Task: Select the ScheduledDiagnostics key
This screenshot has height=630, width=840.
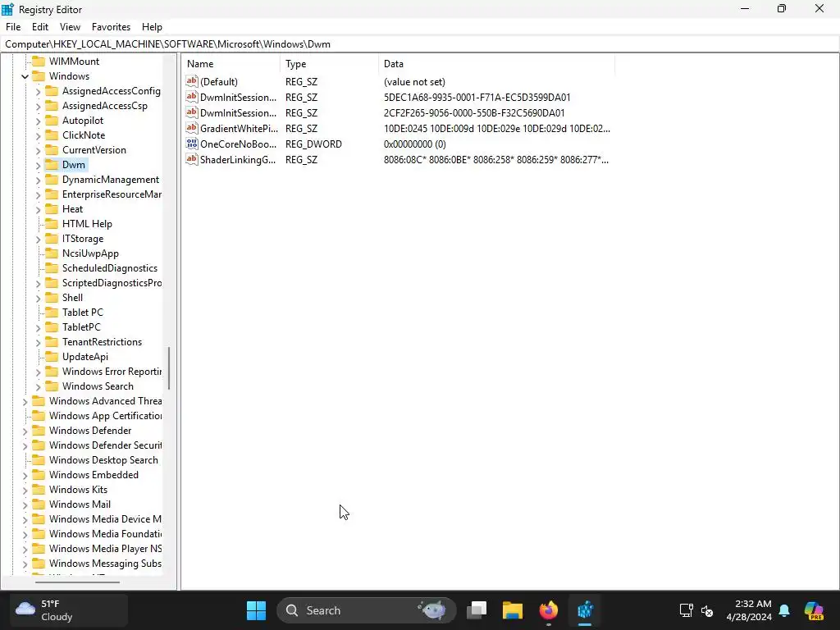Action: click(109, 268)
